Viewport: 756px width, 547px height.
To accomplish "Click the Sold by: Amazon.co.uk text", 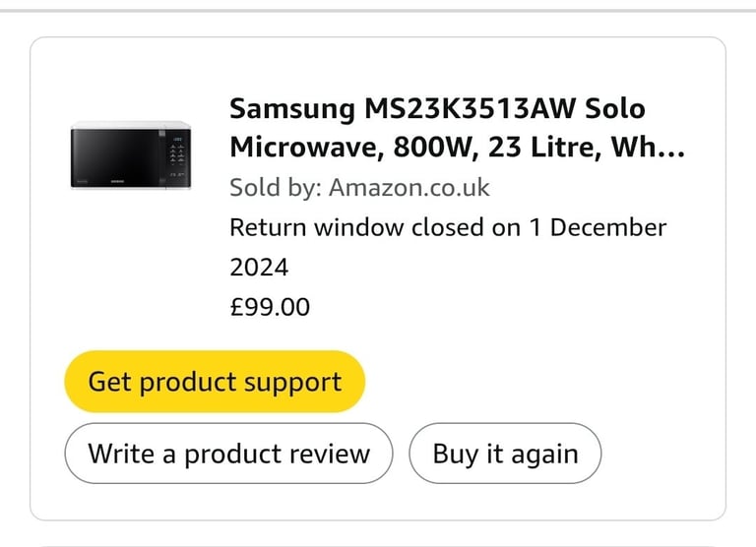I will point(359,188).
